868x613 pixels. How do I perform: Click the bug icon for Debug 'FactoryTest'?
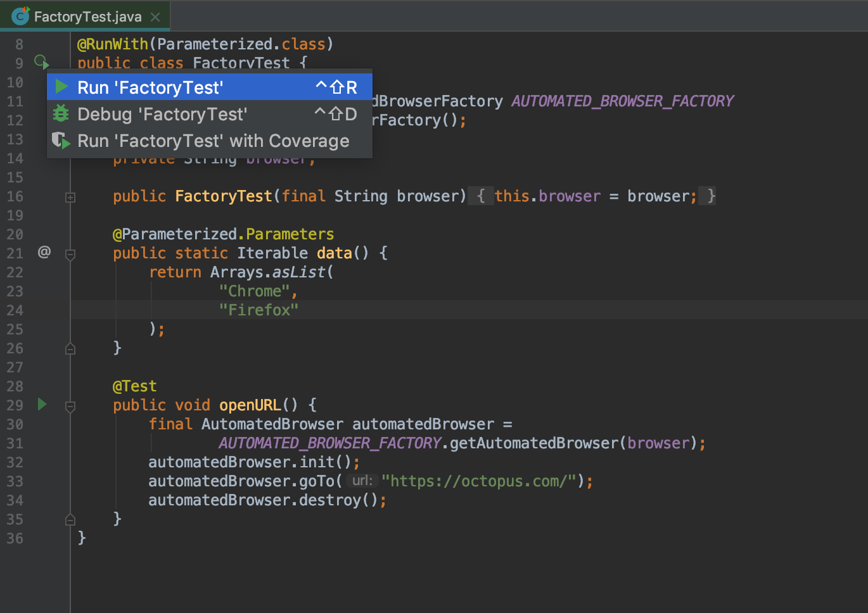tap(61, 113)
